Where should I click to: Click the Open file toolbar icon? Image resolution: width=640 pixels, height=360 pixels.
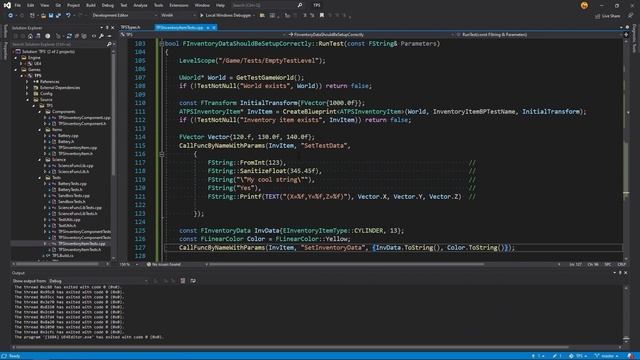[x=43, y=16]
